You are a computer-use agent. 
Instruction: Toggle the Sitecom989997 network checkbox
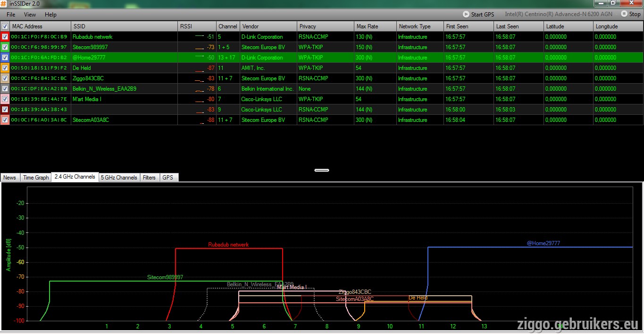5,47
